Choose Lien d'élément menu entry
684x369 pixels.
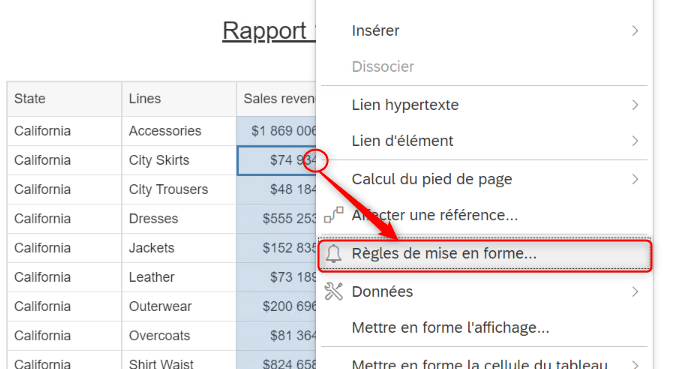click(484, 141)
